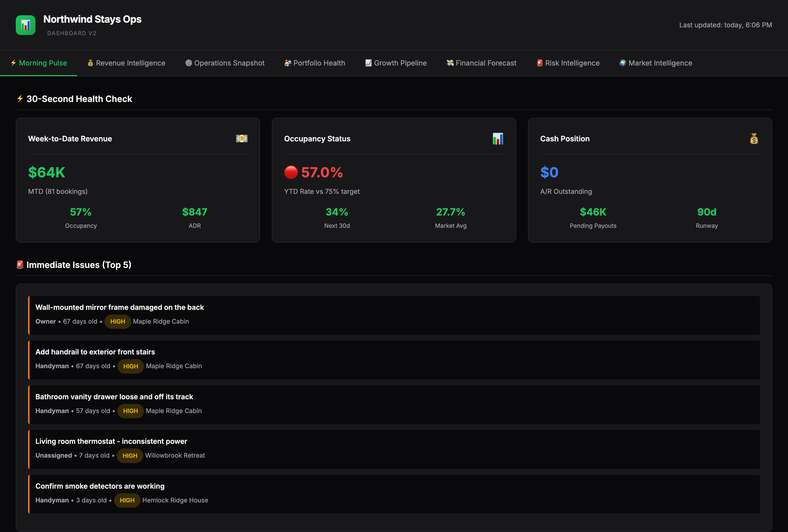Go to the Portfolio Health tab

point(315,63)
